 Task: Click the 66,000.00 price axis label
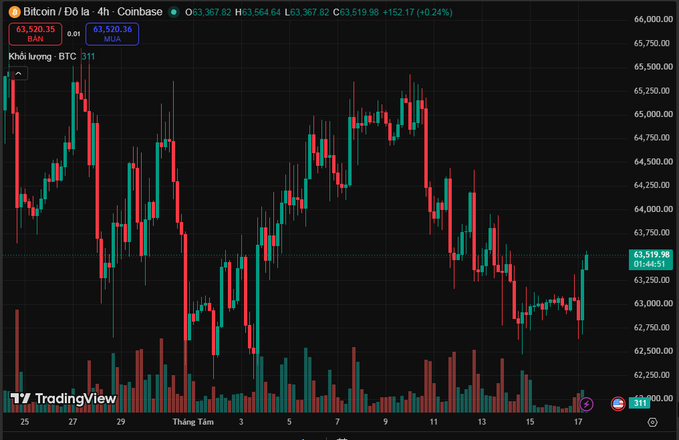coord(653,19)
